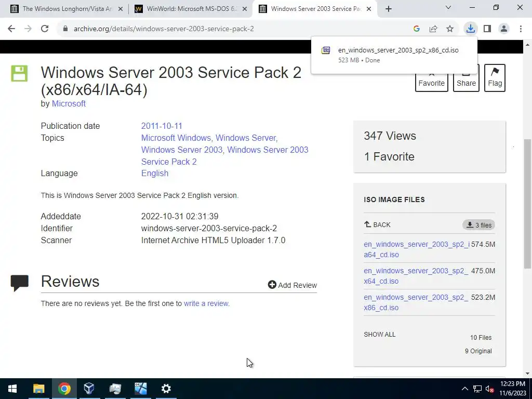Screen dimensions: 532x399
Task: Open the Chrome downloads icon
Action: (470, 29)
